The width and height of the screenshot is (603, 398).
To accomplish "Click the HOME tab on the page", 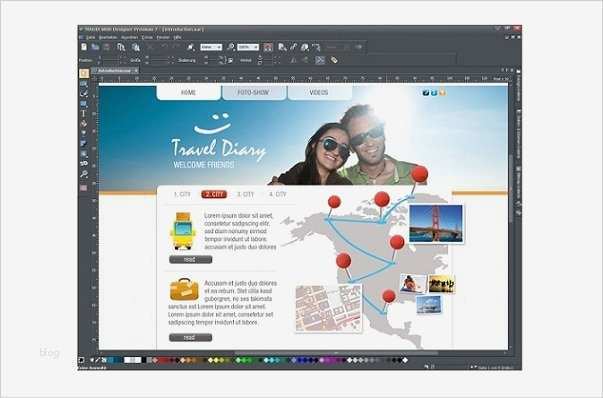I will point(188,92).
